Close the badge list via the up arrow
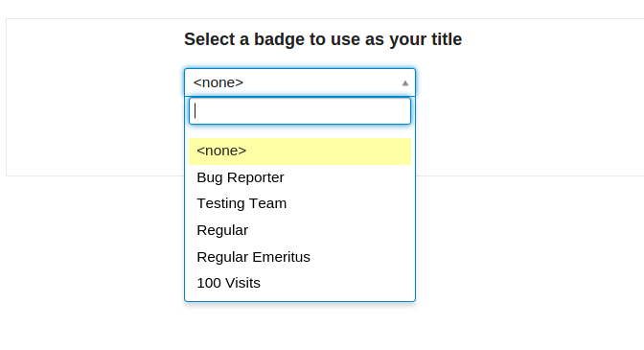Viewport: 644px width, 350px height. [x=405, y=83]
